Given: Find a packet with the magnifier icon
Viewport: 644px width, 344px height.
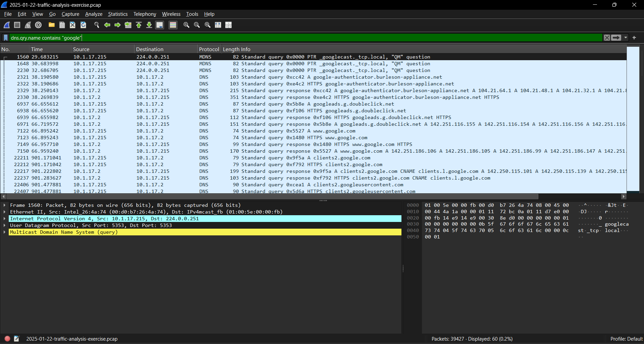Looking at the screenshot, I should coord(96,25).
